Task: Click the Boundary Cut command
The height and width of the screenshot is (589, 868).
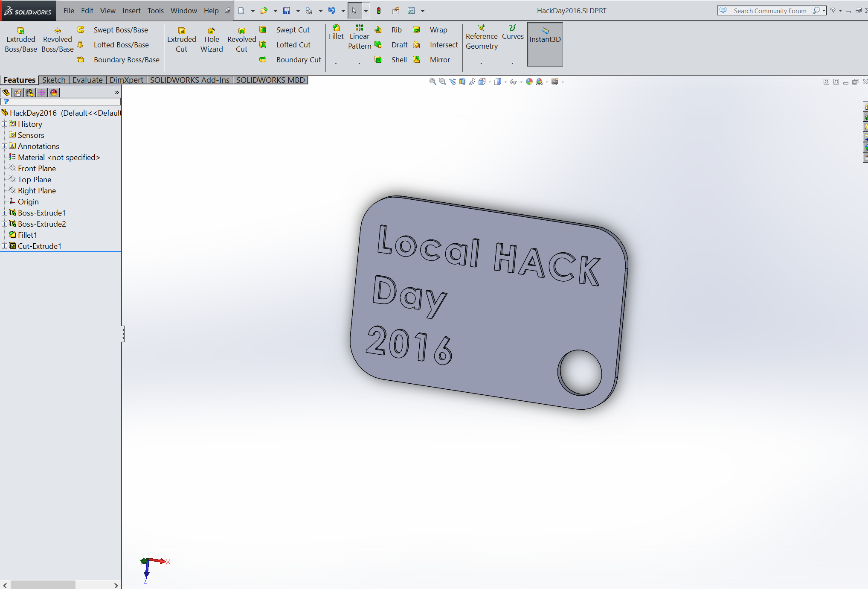Action: pyautogui.click(x=298, y=60)
